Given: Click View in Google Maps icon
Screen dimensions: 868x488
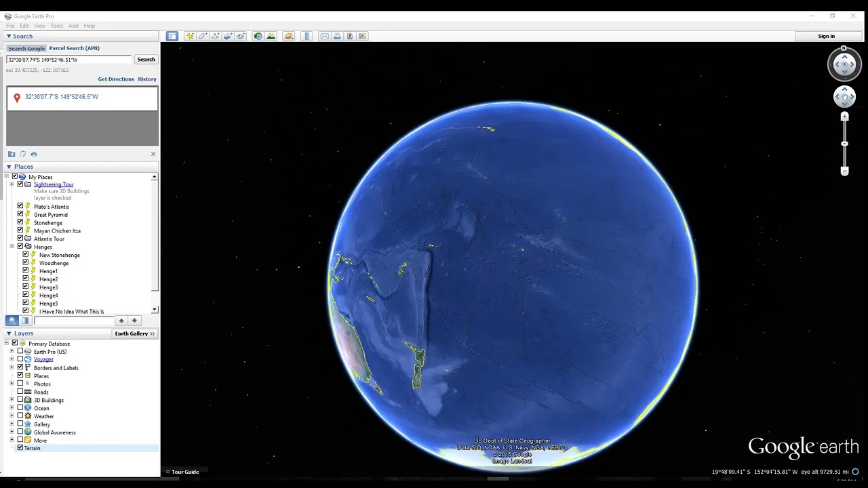Looking at the screenshot, I should (362, 36).
